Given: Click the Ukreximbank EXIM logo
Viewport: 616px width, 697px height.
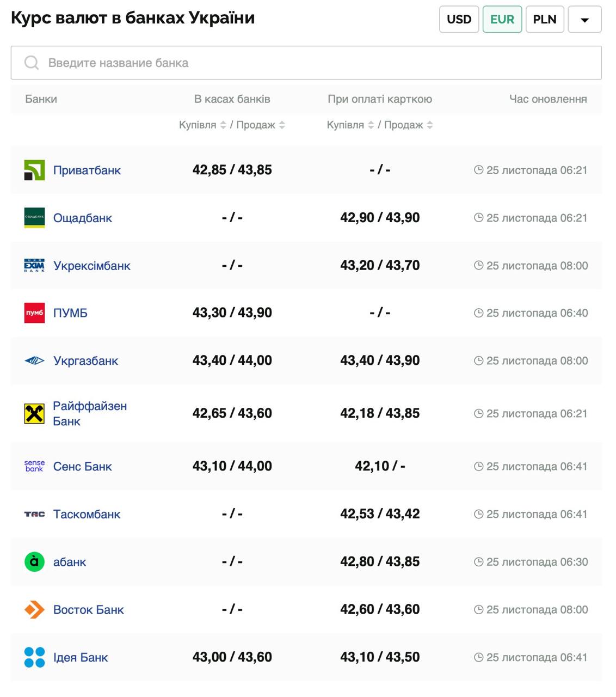Looking at the screenshot, I should pyautogui.click(x=34, y=266).
